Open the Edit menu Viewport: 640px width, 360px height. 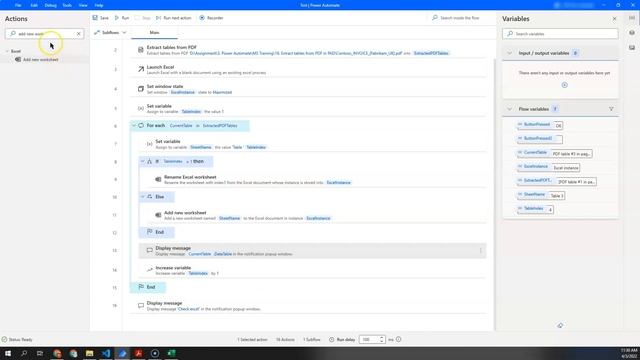[34, 5]
